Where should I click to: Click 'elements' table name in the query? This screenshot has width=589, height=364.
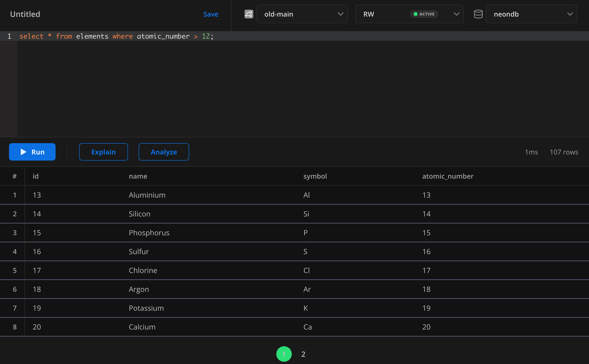(x=92, y=36)
